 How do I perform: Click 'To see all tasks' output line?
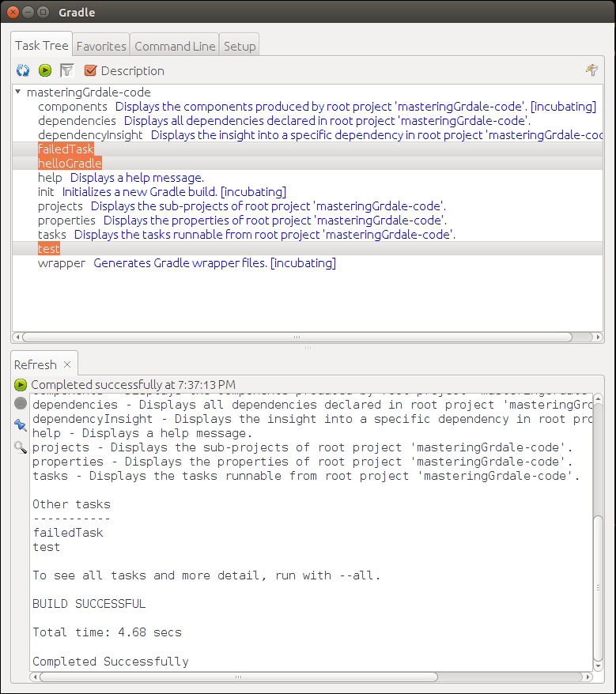point(206,575)
